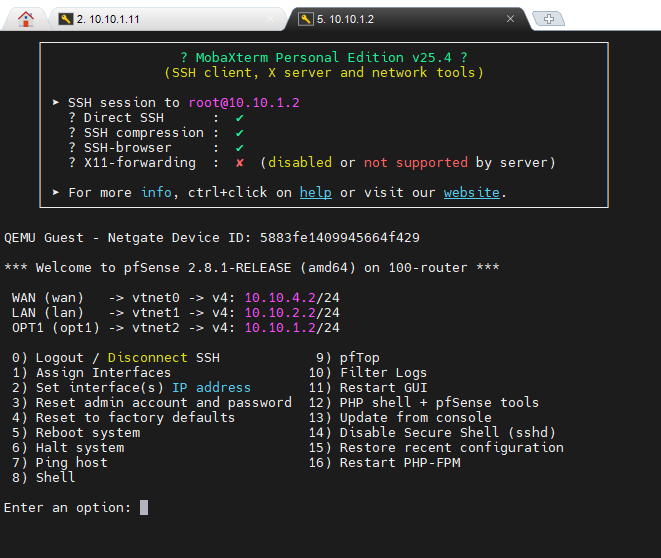Switch to the 2. 10.10.1.11 session tab

pos(167,19)
